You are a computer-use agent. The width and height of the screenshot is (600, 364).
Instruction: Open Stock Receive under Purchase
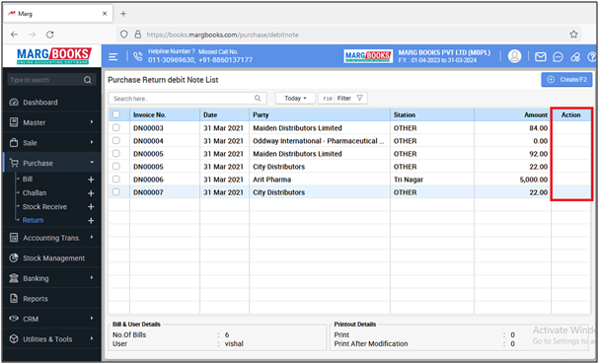coord(44,206)
